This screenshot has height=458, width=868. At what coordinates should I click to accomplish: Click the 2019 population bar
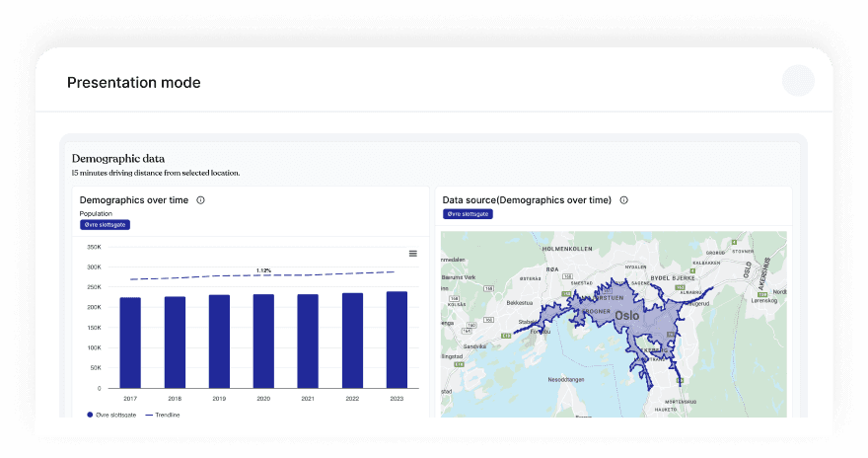click(x=219, y=342)
